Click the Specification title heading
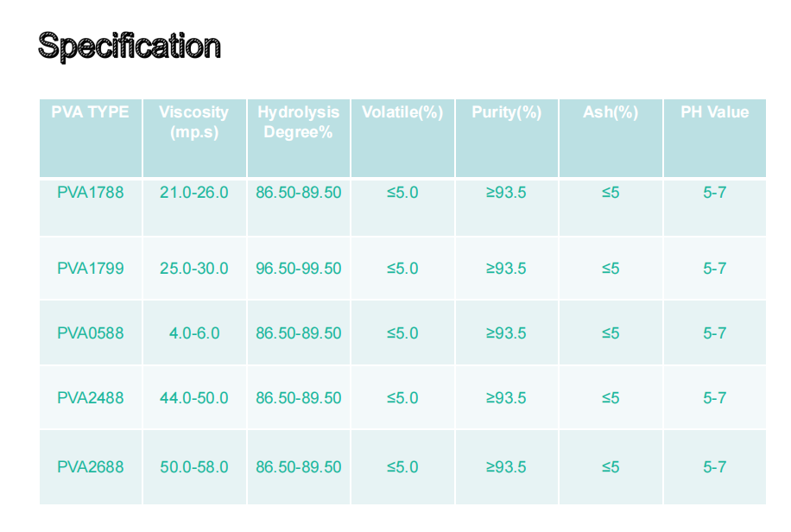791x532 pixels. 130,45
